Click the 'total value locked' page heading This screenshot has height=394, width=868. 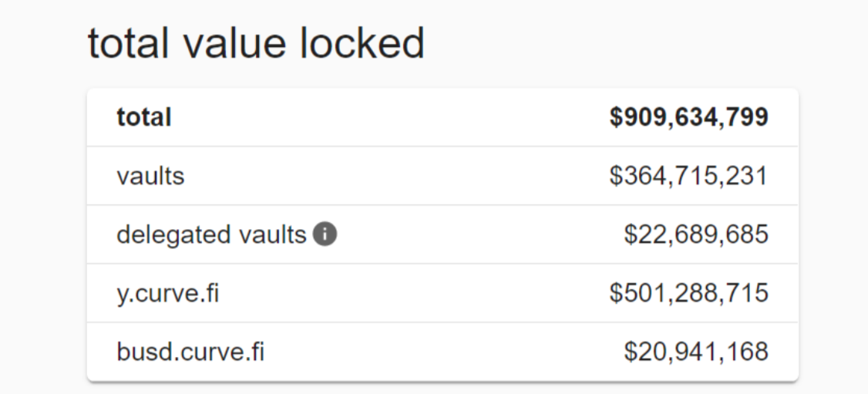256,43
